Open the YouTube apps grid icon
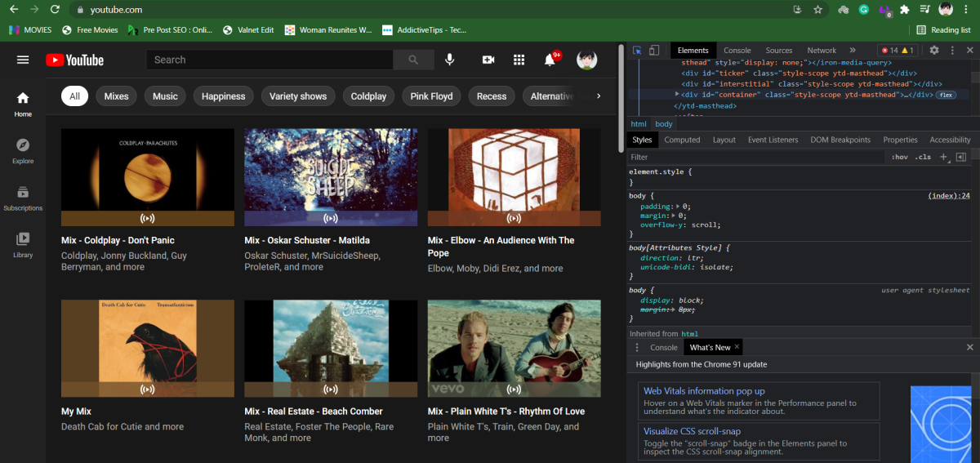The height and width of the screenshot is (463, 980). [519, 60]
